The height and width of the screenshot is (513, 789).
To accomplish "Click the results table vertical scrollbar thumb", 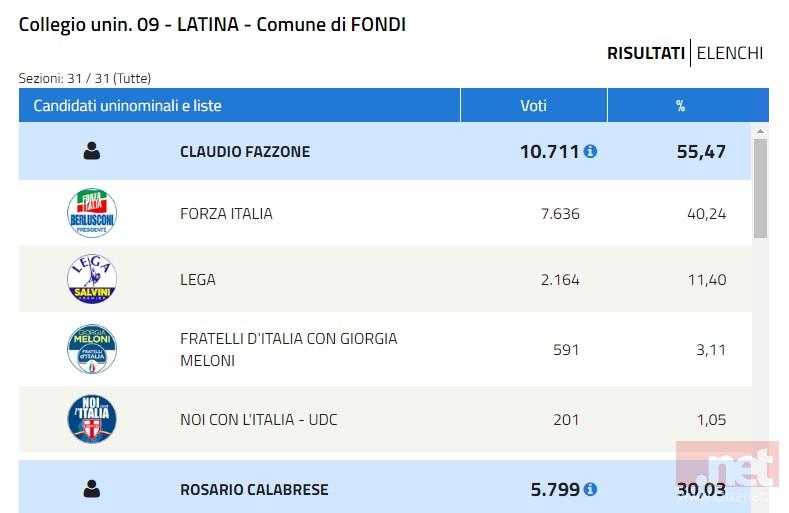I will point(760,188).
